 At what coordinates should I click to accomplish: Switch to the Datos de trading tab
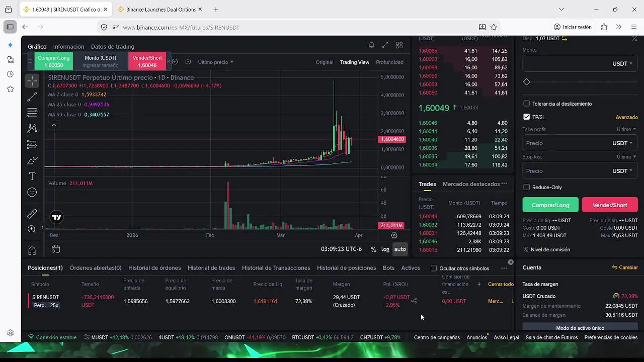pyautogui.click(x=112, y=47)
